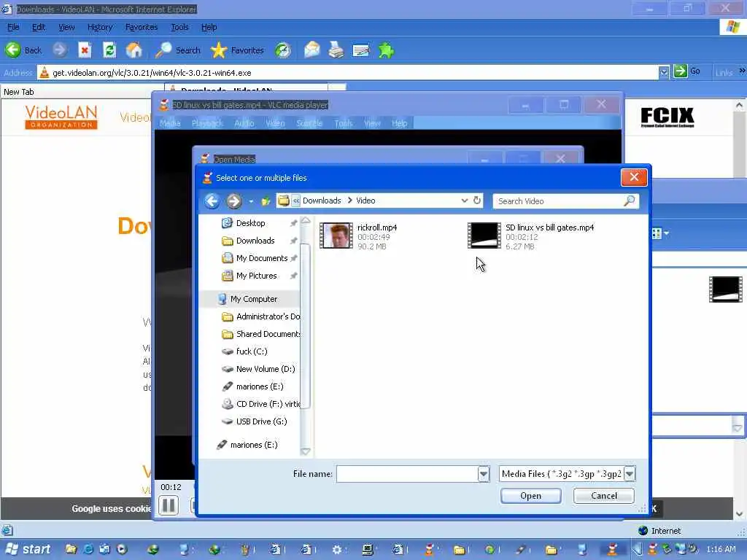
Task: Click the Home icon in IE toolbar
Action: (x=134, y=50)
